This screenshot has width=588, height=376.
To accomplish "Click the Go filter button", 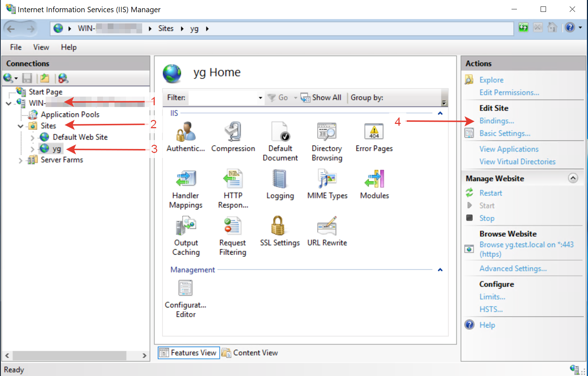I will [x=278, y=97].
